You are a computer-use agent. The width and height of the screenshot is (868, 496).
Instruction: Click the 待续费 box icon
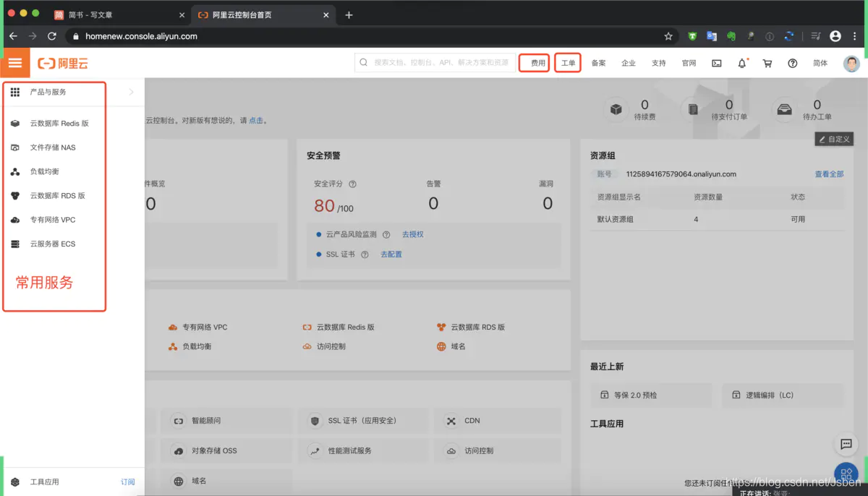point(616,110)
